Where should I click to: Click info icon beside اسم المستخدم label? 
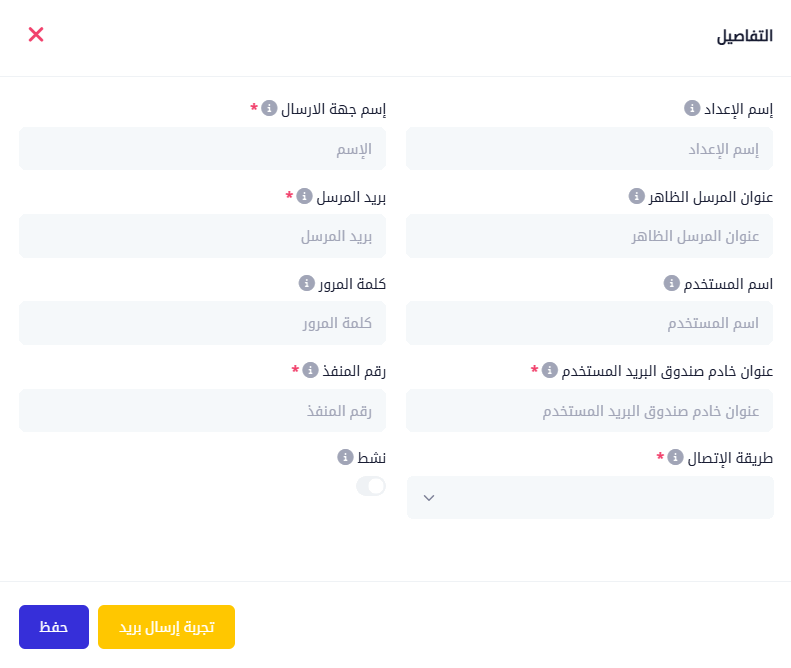[672, 283]
